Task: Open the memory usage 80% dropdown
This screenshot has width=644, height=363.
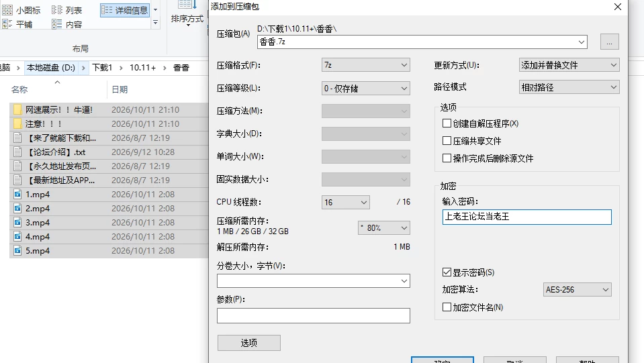Action: click(383, 227)
